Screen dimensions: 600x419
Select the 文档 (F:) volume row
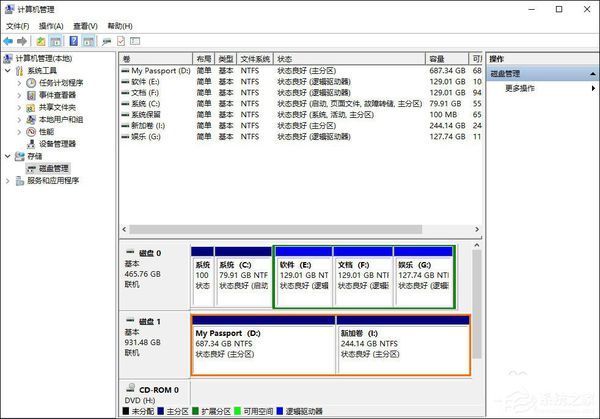301,93
